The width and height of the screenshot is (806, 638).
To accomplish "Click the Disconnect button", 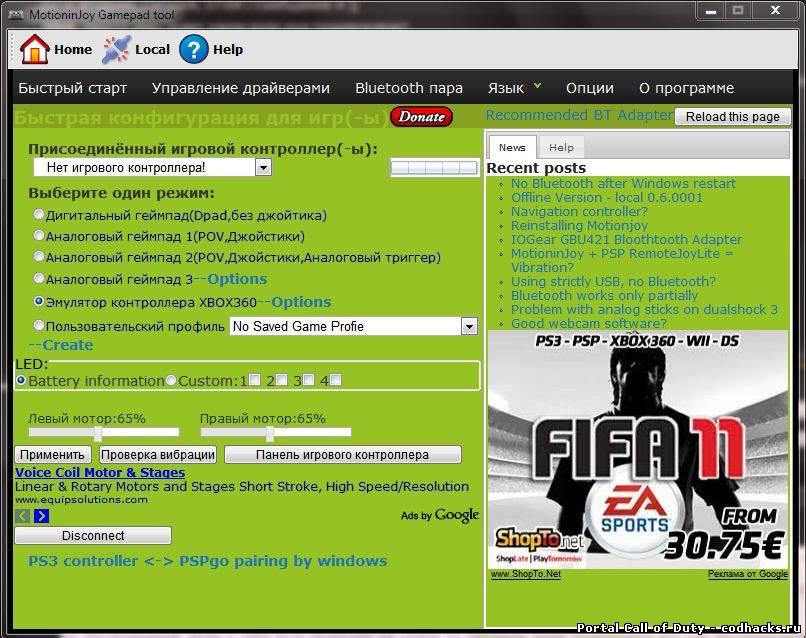I will 93,535.
